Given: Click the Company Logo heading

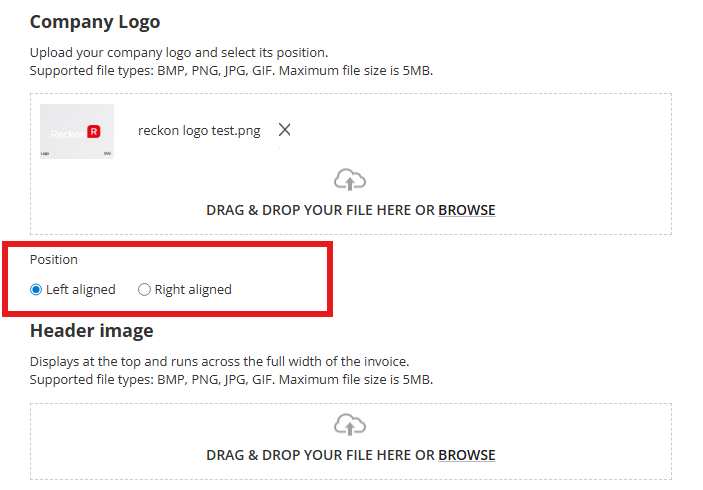Looking at the screenshot, I should pos(95,22).
